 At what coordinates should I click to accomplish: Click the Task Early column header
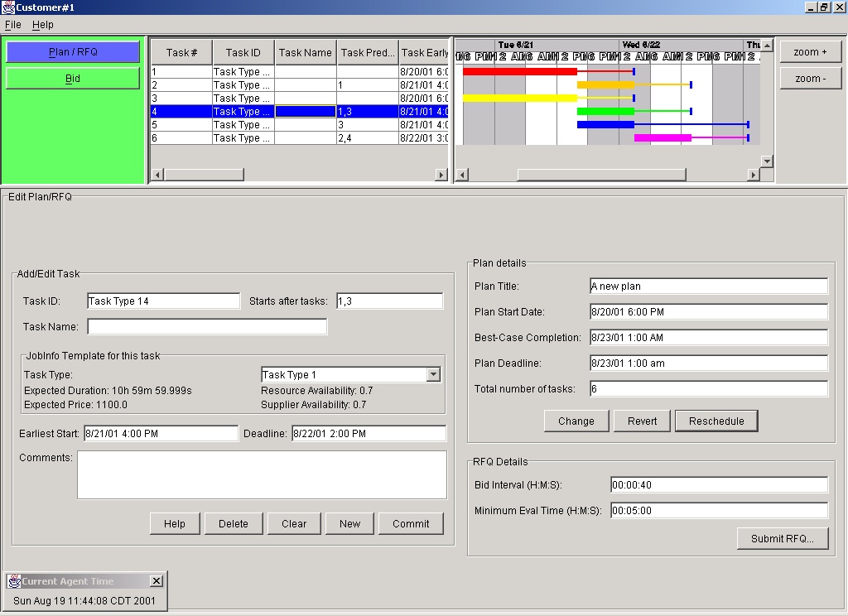(x=424, y=52)
